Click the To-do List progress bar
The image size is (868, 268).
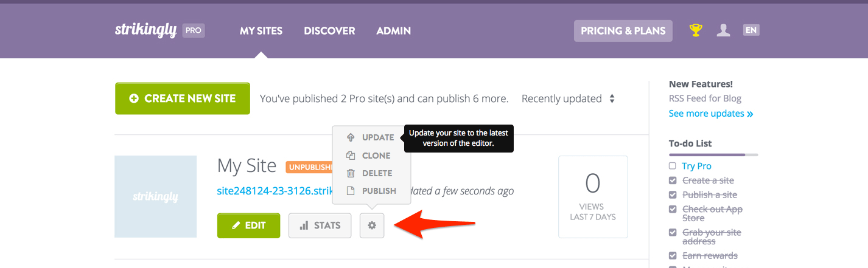click(713, 155)
